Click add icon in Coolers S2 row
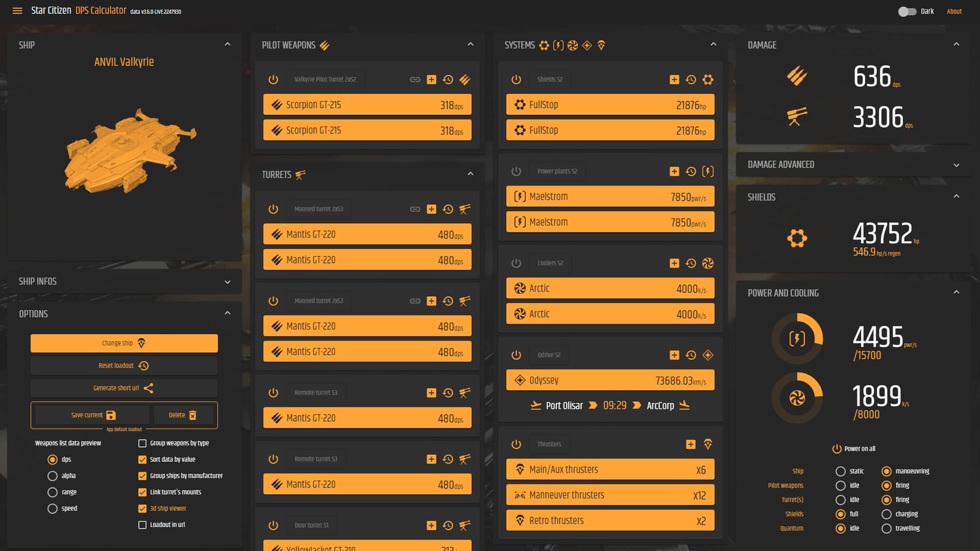The image size is (980, 551). (674, 263)
